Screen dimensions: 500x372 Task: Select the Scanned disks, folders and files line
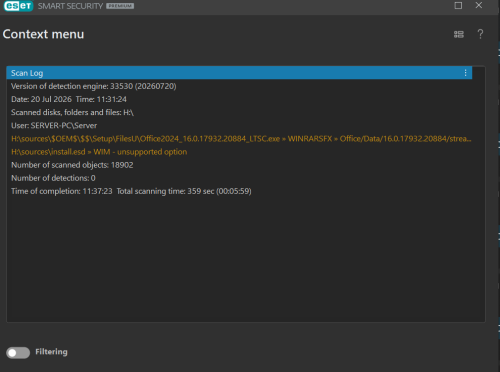(x=239, y=112)
